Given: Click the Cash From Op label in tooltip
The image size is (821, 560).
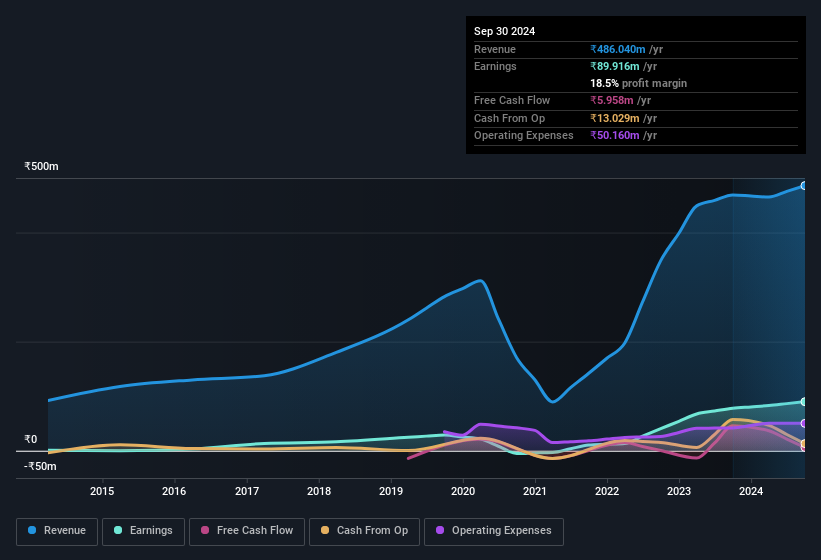Looking at the screenshot, I should (x=509, y=118).
